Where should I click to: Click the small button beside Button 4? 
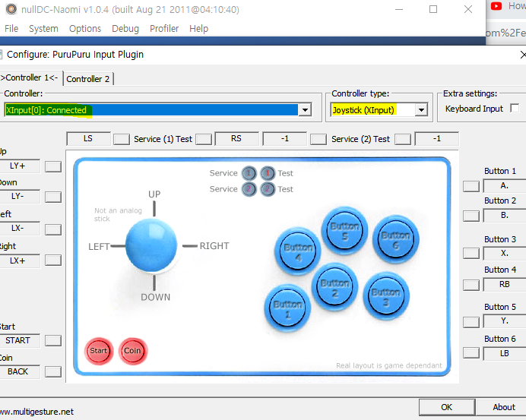(x=471, y=286)
